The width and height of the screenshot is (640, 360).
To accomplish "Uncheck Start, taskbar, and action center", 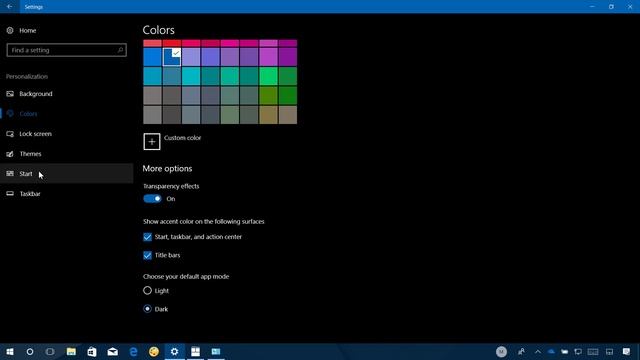I will [x=147, y=237].
